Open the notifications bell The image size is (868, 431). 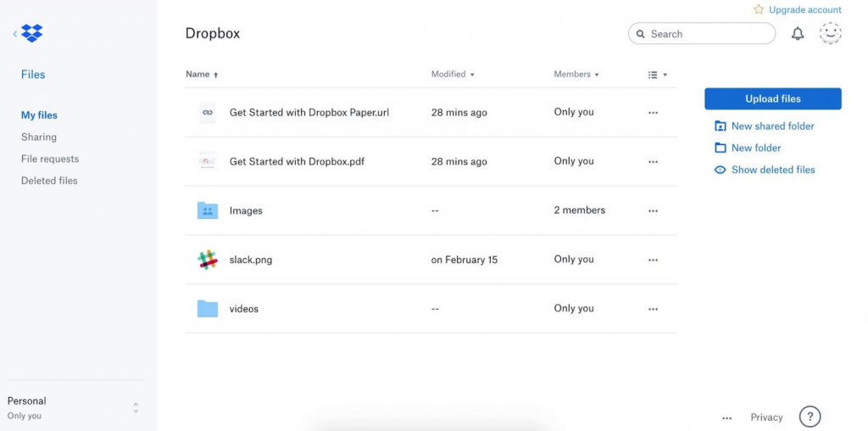click(x=797, y=34)
